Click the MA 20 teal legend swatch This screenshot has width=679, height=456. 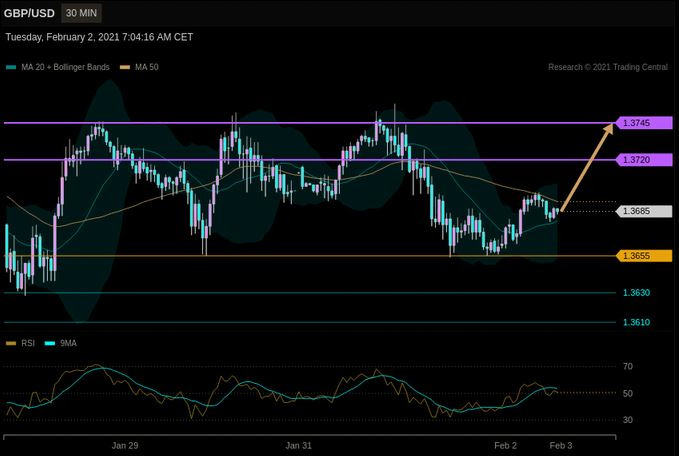click(x=11, y=67)
